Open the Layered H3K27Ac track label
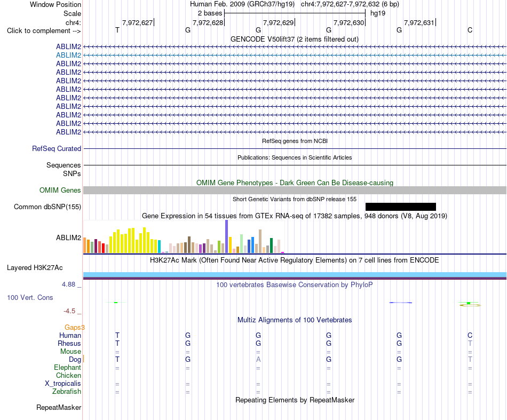The width and height of the screenshot is (507, 420). [x=35, y=268]
